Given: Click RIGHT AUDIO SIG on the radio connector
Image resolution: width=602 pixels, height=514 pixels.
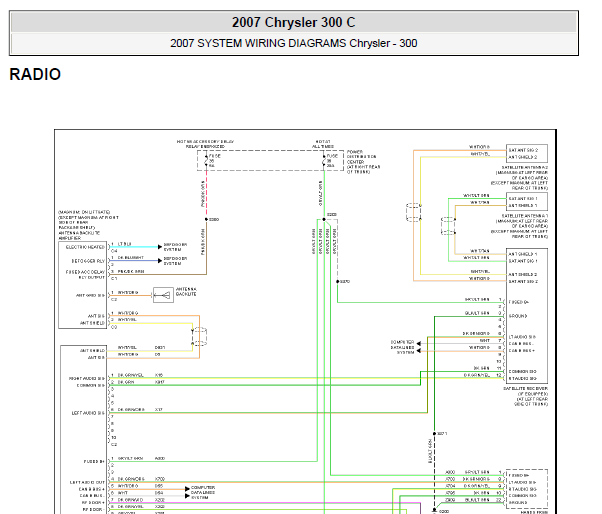Looking at the screenshot, I should tap(87, 378).
